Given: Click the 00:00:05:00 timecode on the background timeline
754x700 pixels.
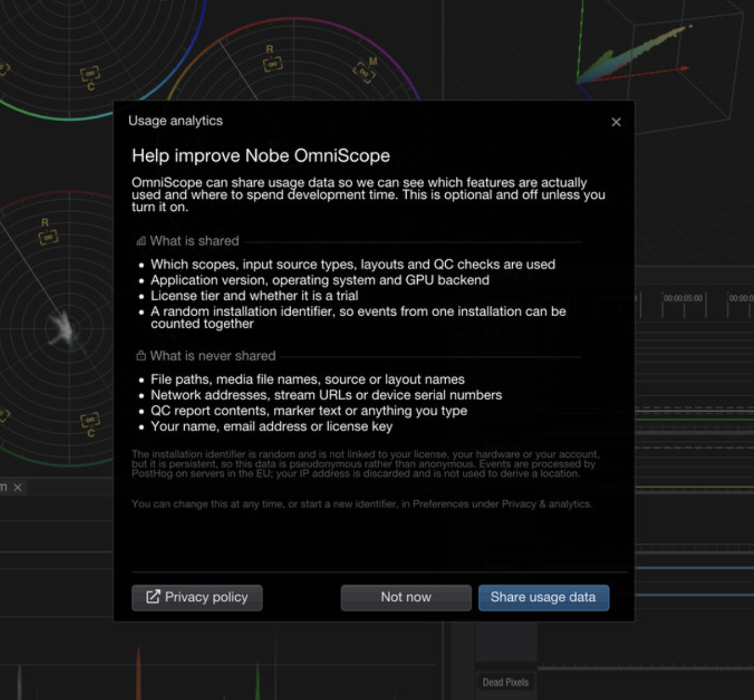Looking at the screenshot, I should [683, 298].
